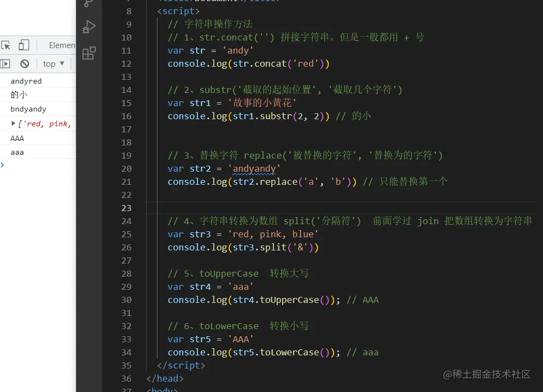
Task: Click the str5.toLowerCase() line
Action: pos(254,353)
